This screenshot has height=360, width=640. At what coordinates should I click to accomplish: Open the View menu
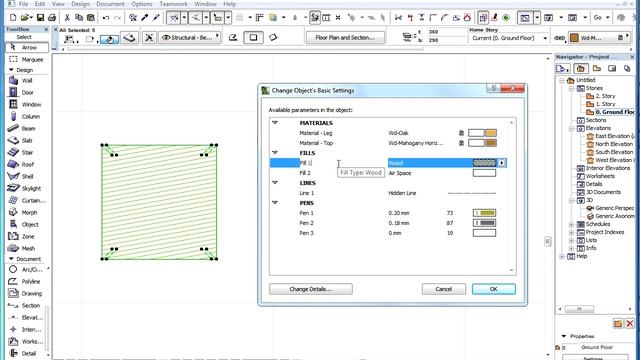pyautogui.click(x=58, y=4)
